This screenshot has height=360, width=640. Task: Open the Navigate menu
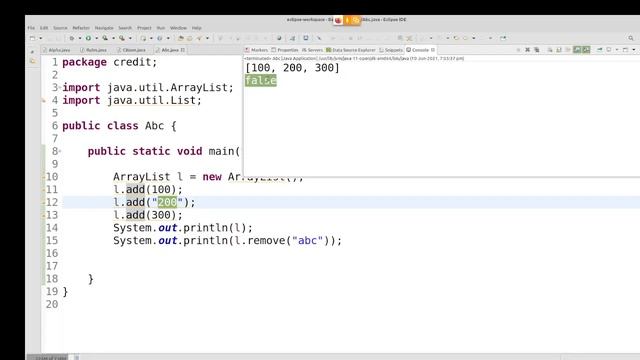104,28
